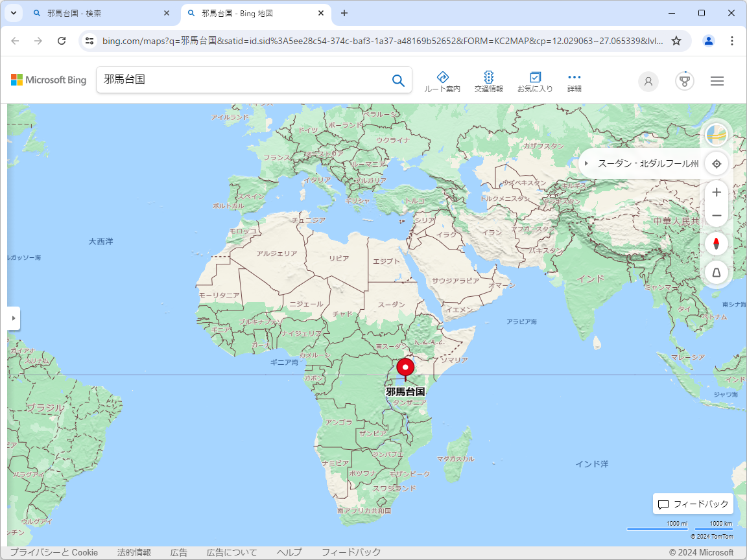Click the サウジアラビア label
747x560 pixels.
point(455,281)
